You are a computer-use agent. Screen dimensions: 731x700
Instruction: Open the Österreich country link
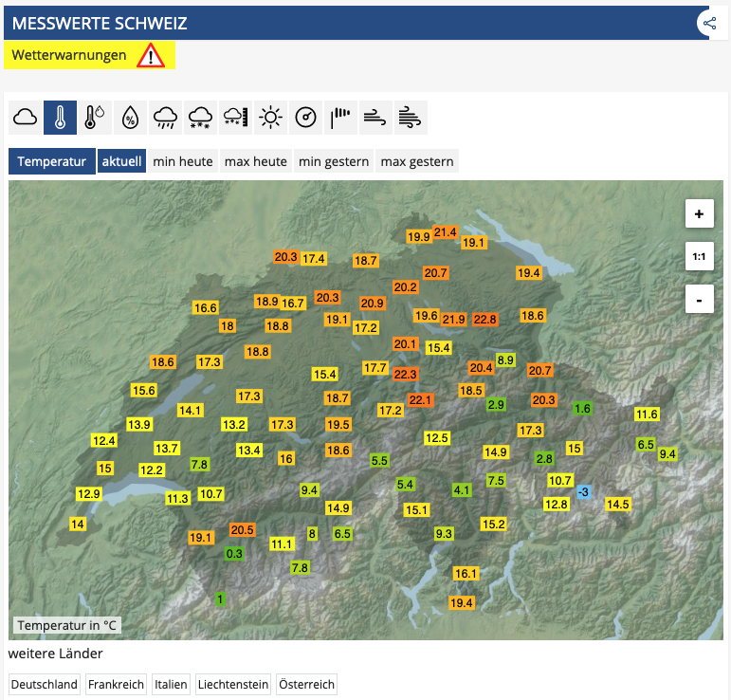tap(306, 684)
